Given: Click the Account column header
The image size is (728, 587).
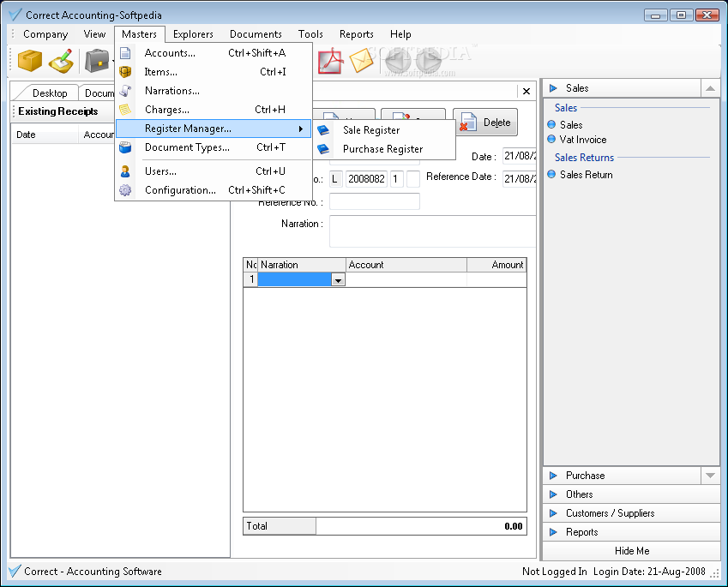Looking at the screenshot, I should tap(406, 265).
